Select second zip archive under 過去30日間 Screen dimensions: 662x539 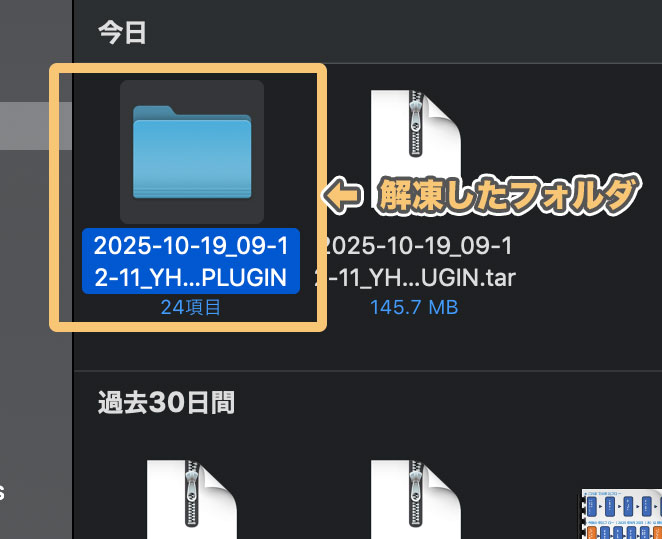(x=416, y=499)
